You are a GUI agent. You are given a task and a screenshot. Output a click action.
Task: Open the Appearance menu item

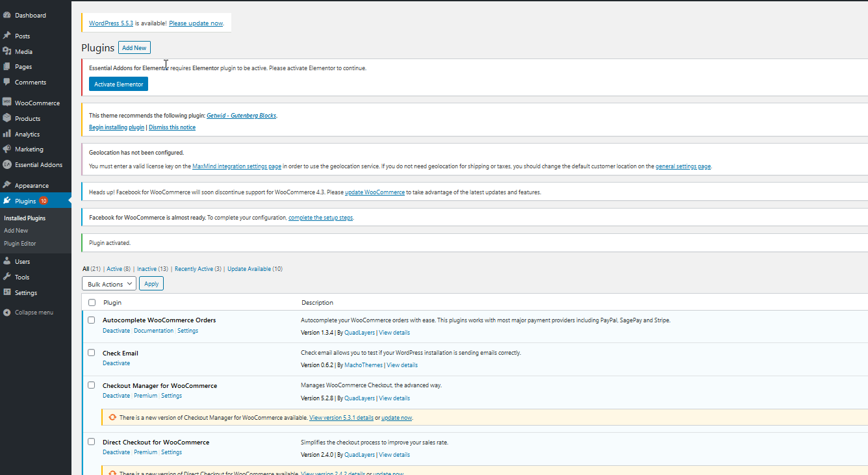[32, 185]
